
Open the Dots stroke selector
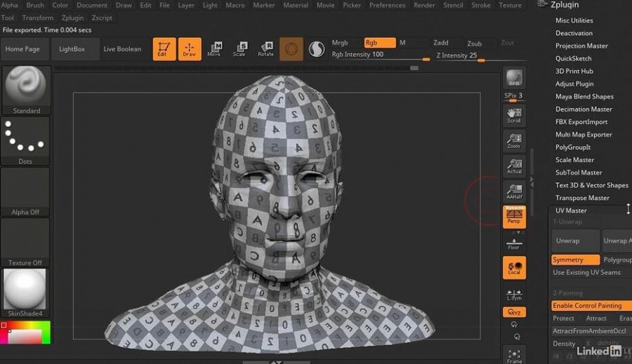pyautogui.click(x=25, y=142)
